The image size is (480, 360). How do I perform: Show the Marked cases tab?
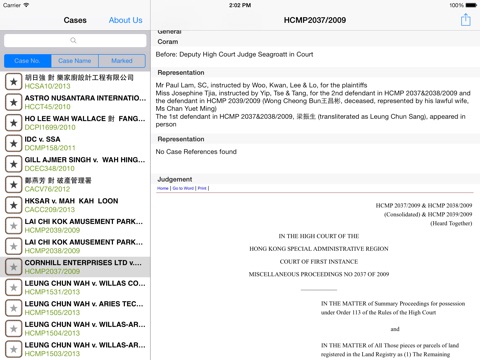pos(122,61)
